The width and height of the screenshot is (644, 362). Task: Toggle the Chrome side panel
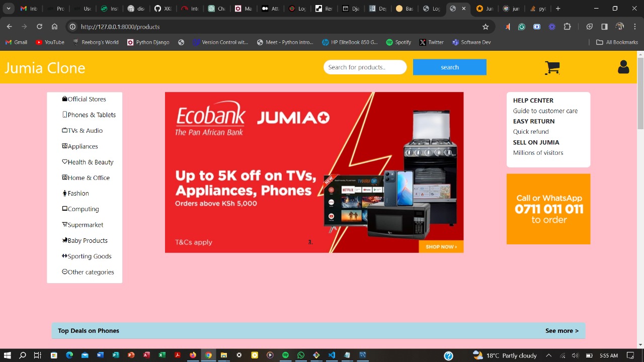pos(604,27)
